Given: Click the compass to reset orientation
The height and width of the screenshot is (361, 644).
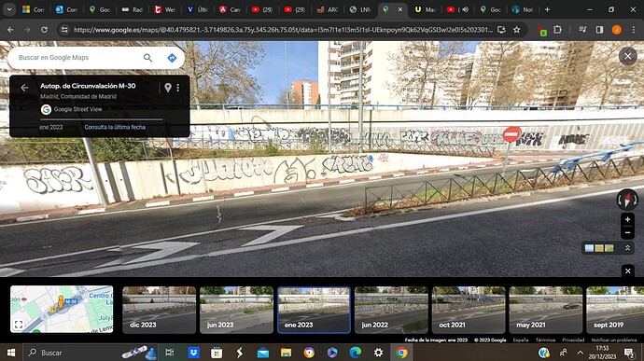Looking at the screenshot, I should pos(627,200).
